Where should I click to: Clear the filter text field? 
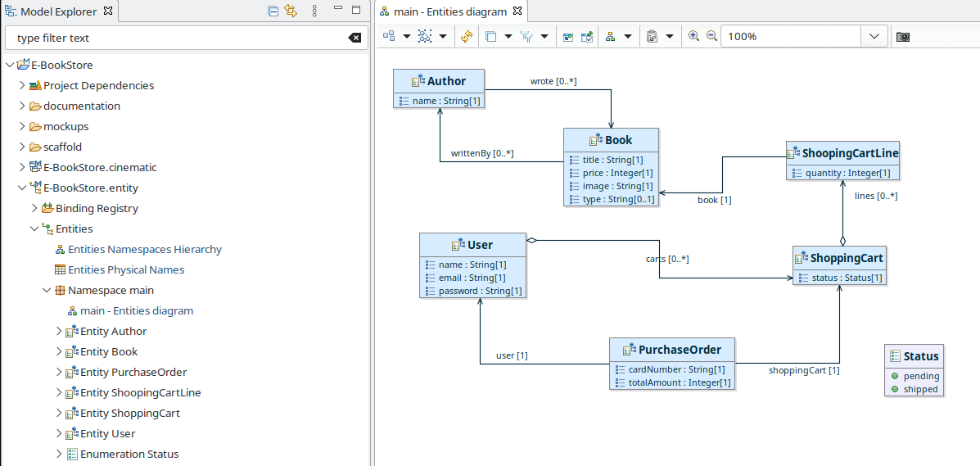(354, 38)
